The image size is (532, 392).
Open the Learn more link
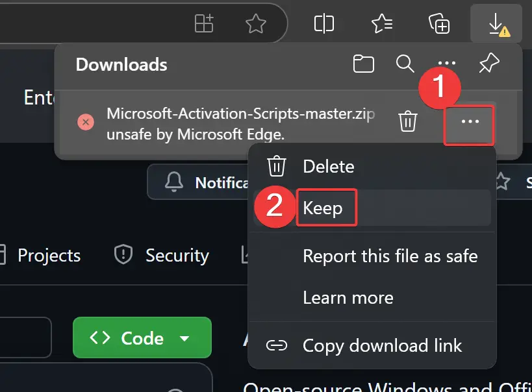click(x=348, y=297)
